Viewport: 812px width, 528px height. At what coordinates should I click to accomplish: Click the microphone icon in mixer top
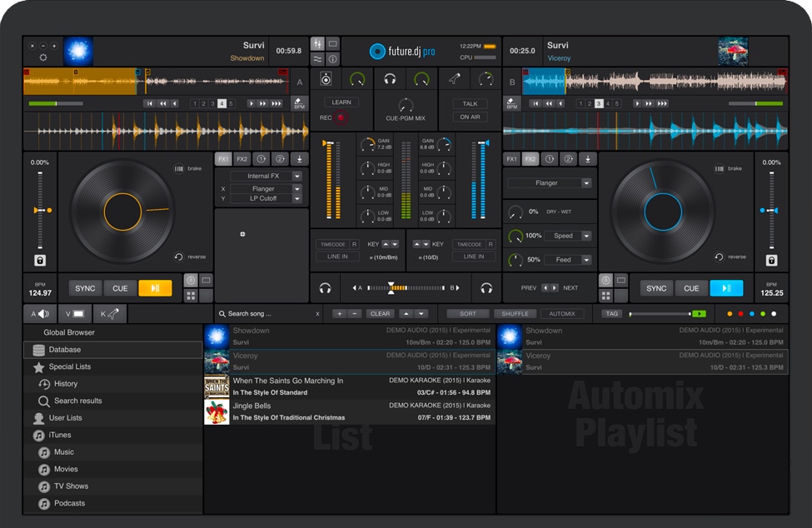[455, 79]
